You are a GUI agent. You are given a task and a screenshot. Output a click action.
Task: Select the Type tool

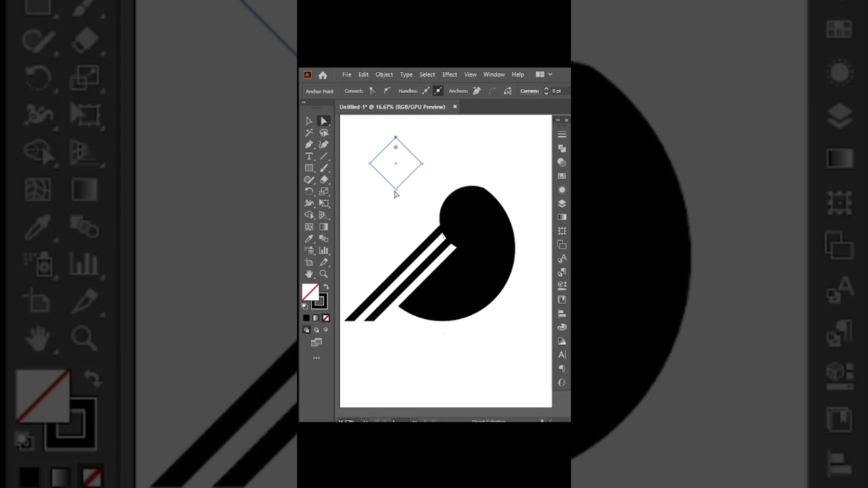309,156
